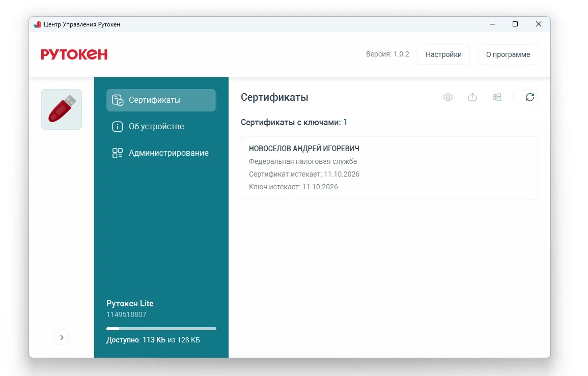Open the Сертификаты sidebar section

click(161, 100)
